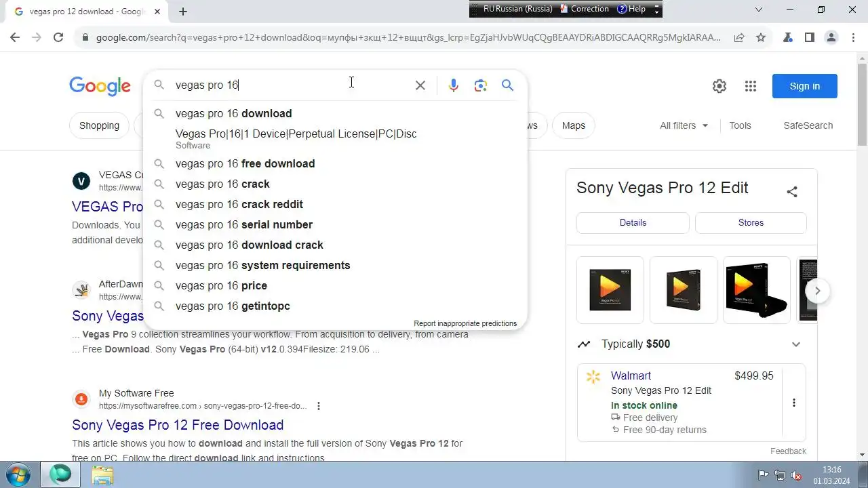Toggle browser side panel icon

[810, 37]
